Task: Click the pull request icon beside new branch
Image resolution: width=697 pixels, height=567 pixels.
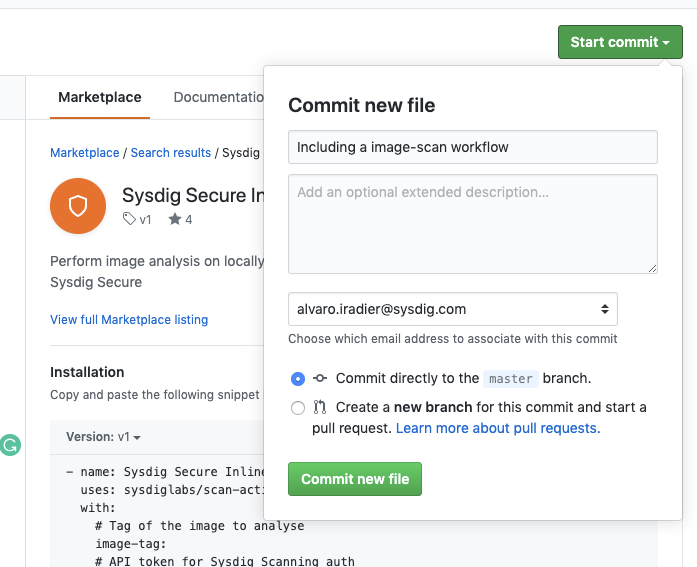Action: coord(320,407)
